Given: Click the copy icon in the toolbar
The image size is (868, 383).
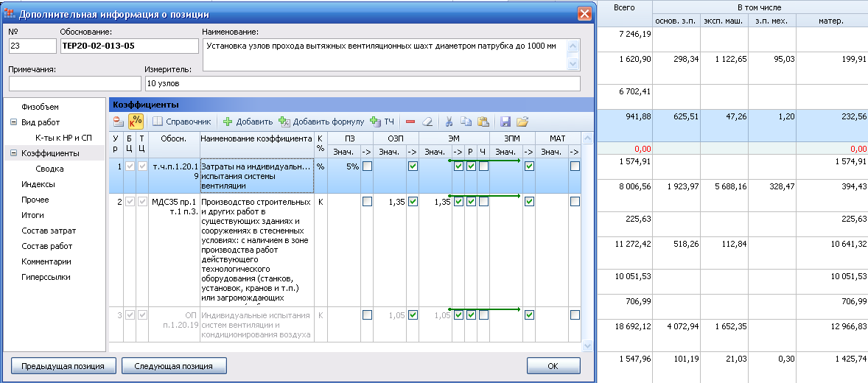Looking at the screenshot, I should pos(466,122).
